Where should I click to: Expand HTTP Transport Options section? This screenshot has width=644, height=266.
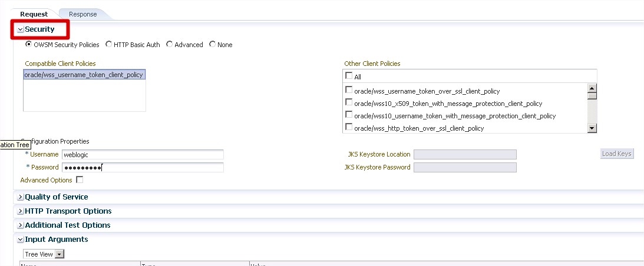(x=21, y=211)
